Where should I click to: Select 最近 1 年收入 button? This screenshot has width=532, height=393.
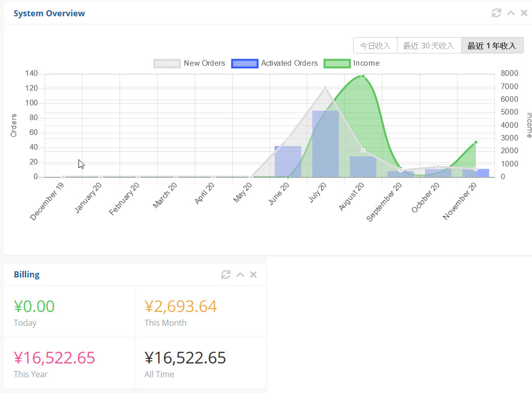coord(492,46)
